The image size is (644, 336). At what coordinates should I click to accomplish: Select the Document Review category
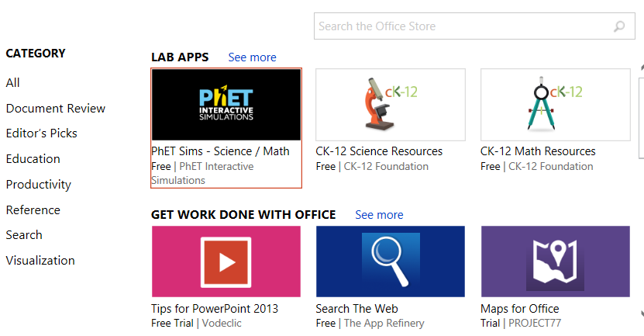(x=56, y=109)
